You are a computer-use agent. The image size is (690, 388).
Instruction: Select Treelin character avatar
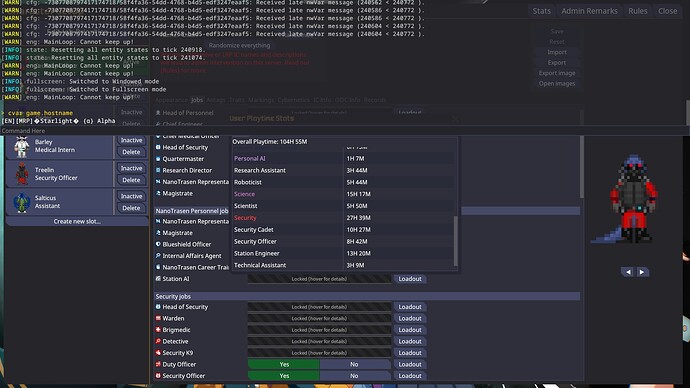tap(21, 174)
